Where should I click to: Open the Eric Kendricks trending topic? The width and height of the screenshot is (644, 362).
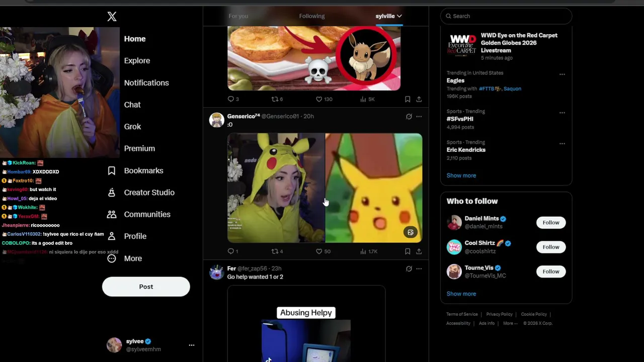click(x=466, y=150)
